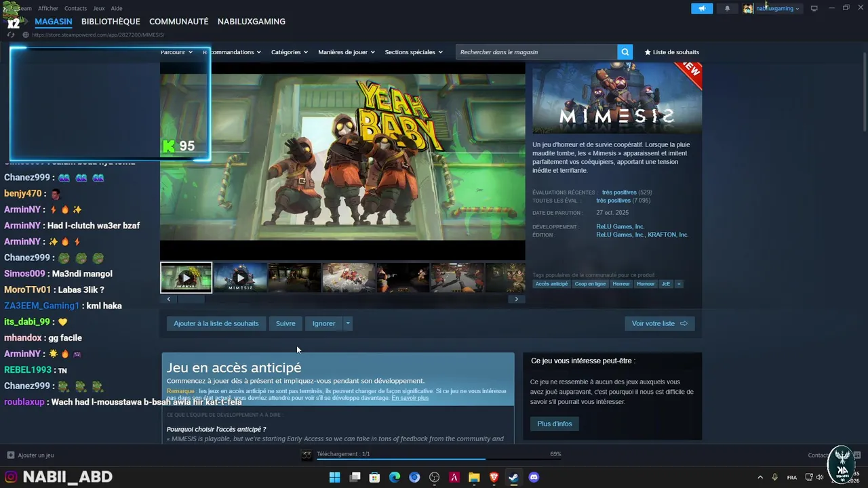Select the second MIMESIS trailer thumbnail
The width and height of the screenshot is (868, 488).
[240, 277]
